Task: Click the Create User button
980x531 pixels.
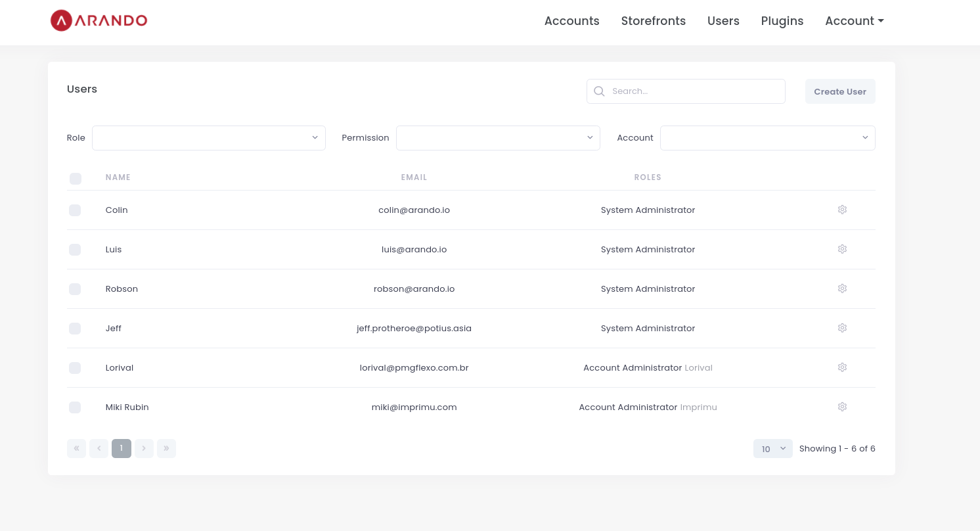Action: point(839,91)
